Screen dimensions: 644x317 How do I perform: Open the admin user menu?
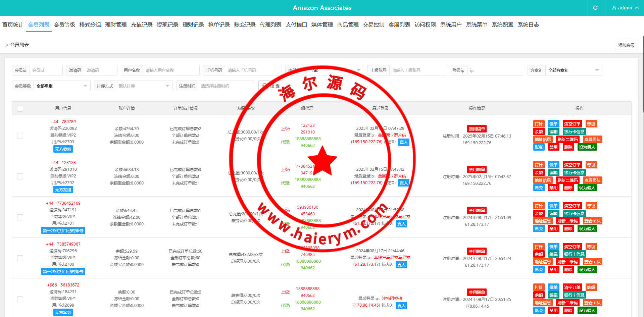point(625,8)
